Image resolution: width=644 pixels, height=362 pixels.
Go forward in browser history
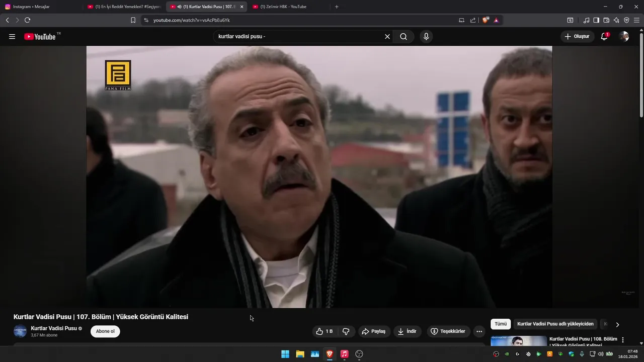point(17,20)
